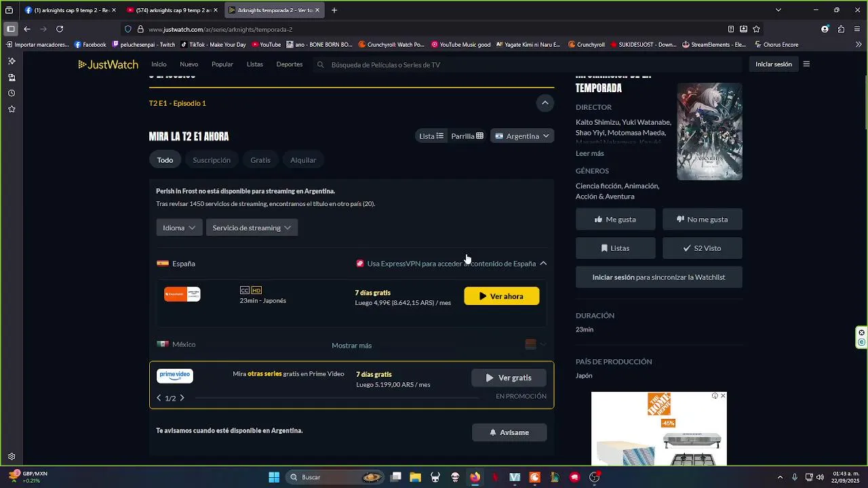This screenshot has height=488, width=868.
Task: Open the tab list chevron in title bar
Action: [x=778, y=10]
